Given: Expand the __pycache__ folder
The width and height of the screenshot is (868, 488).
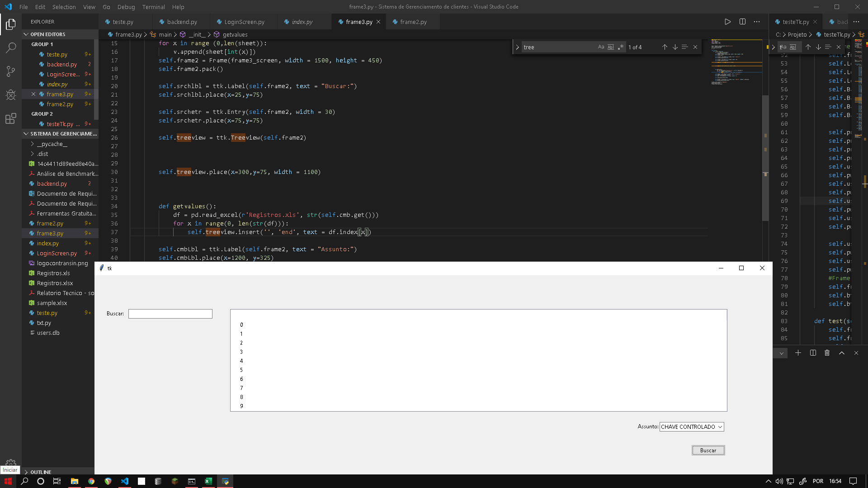Looking at the screenshot, I should click(52, 144).
